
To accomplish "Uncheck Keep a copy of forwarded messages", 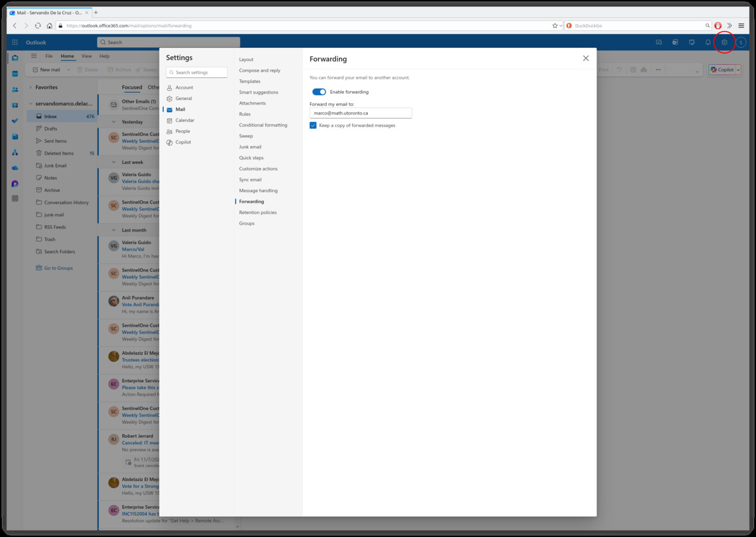I will click(x=313, y=125).
